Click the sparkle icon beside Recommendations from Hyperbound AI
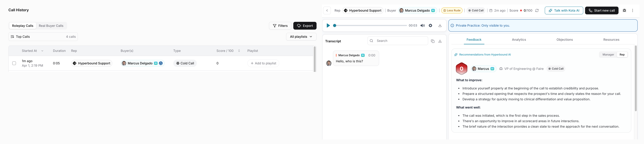The height and width of the screenshot is (144, 644). point(456,54)
